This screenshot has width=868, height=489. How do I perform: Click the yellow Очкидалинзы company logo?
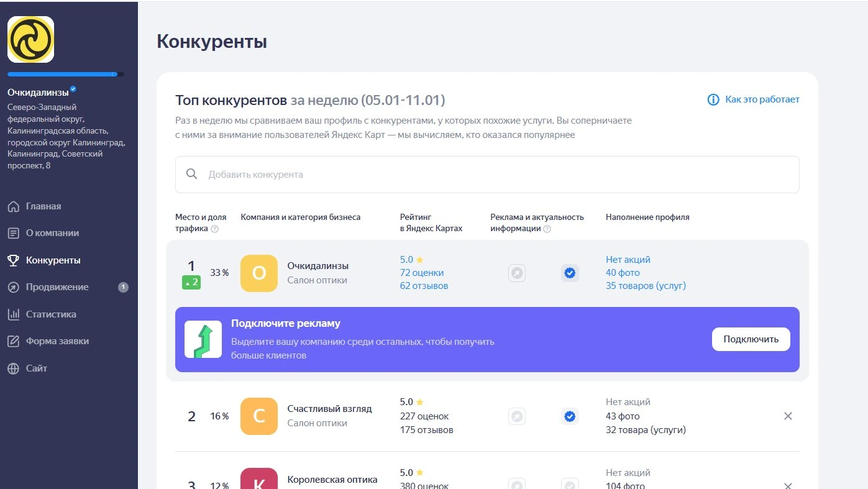coord(30,39)
